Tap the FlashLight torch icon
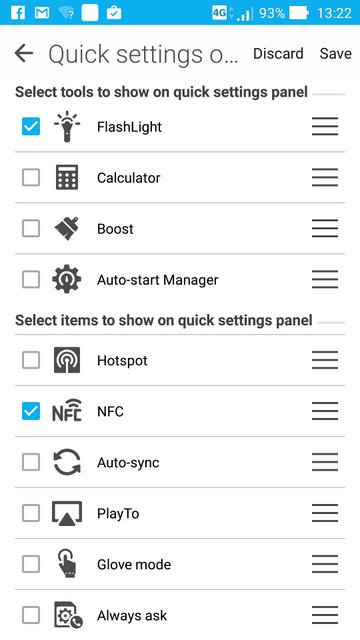 coord(67,127)
